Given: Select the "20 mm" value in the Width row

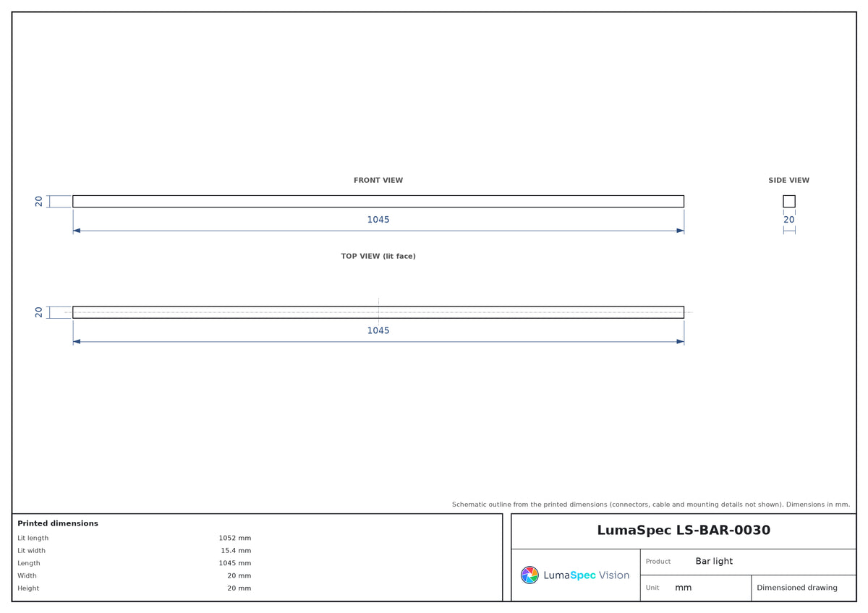Looking at the screenshot, I should pos(239,576).
